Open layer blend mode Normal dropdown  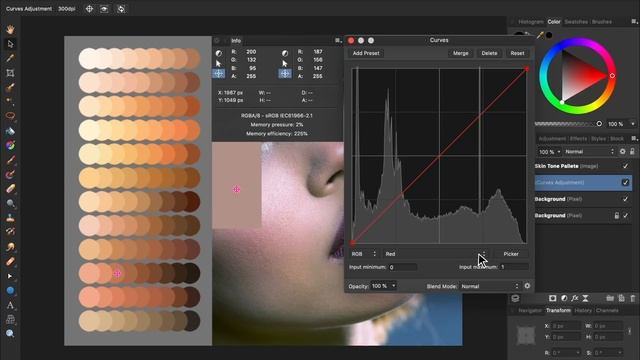[x=590, y=151]
